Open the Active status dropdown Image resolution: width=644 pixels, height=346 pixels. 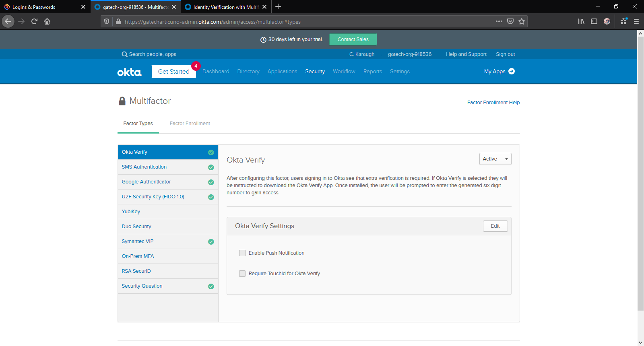[x=495, y=159]
